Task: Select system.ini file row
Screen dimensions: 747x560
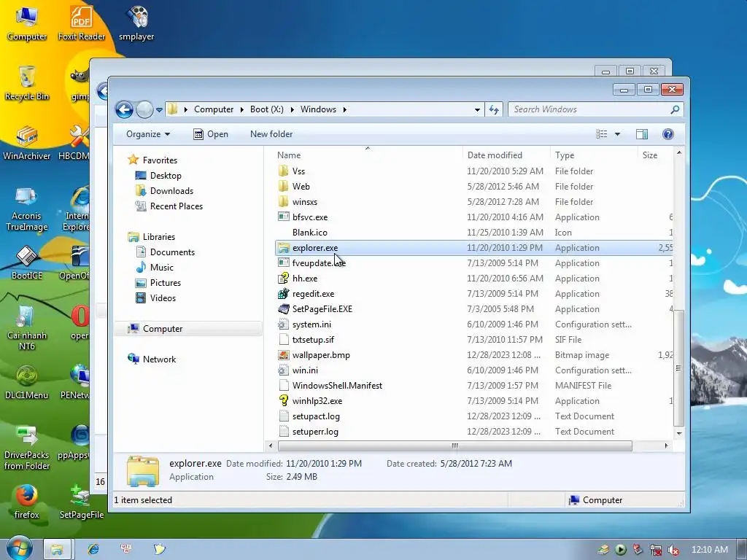Action: click(474, 324)
